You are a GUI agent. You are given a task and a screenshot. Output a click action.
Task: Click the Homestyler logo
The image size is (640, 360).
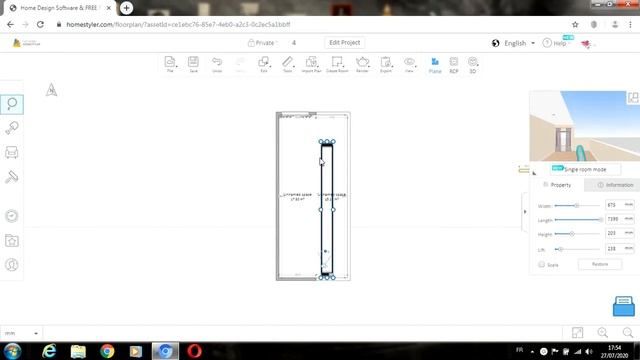point(27,43)
